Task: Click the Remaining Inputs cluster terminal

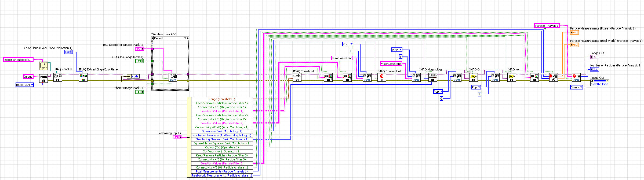Action: (x=177, y=137)
